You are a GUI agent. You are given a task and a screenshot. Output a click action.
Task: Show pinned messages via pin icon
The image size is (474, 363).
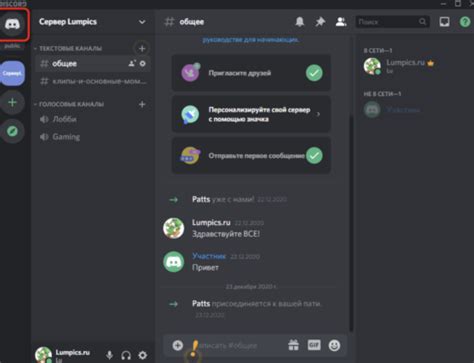click(320, 22)
